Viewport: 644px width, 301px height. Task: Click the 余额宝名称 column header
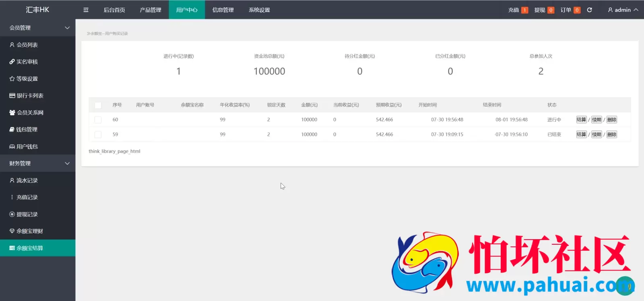(192, 105)
